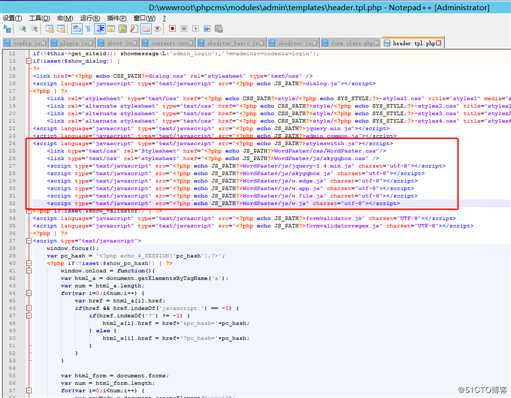Toggle synchronized vertical scrolling icon

[x=49, y=29]
